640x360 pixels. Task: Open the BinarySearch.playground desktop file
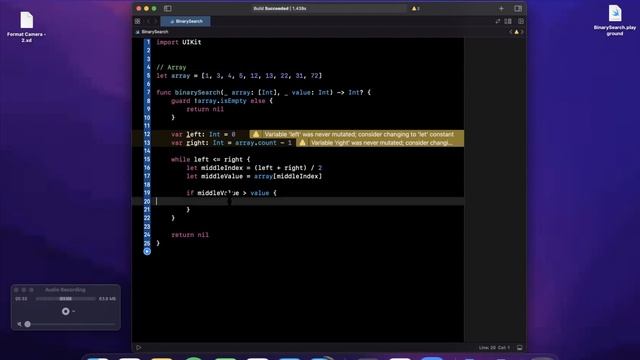615,20
